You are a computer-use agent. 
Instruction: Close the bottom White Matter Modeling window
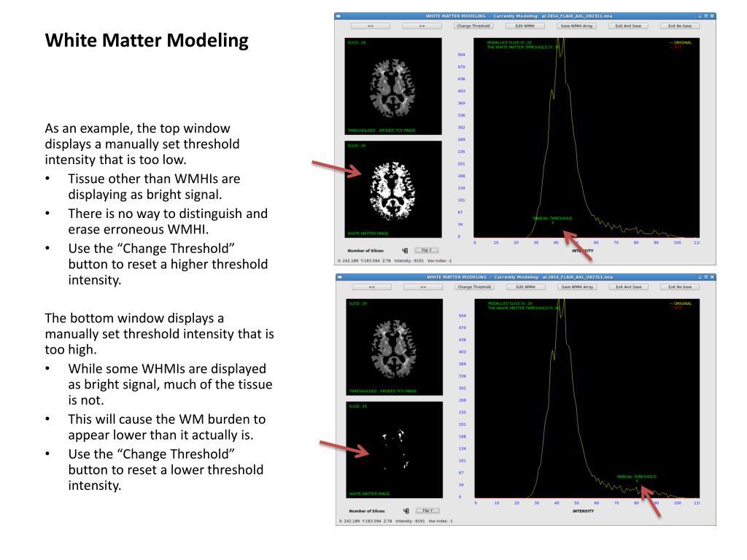click(x=712, y=277)
